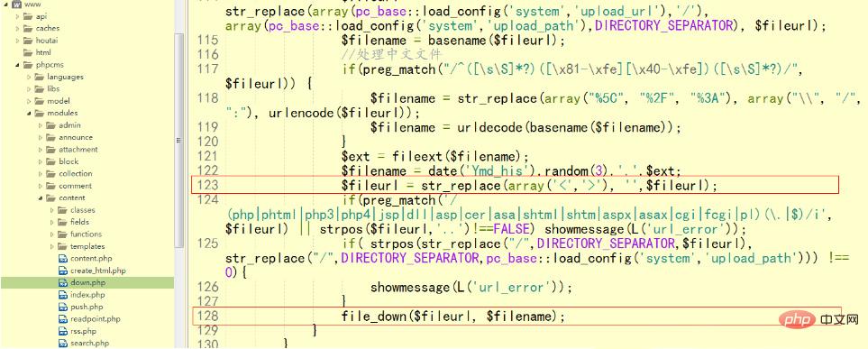868x349 pixels.
Task: Click the search.php file icon
Action: pyautogui.click(x=62, y=344)
